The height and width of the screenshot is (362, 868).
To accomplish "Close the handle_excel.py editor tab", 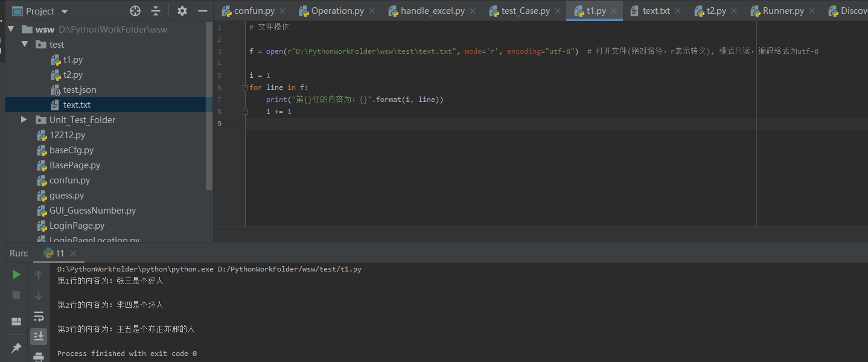I will tap(473, 11).
